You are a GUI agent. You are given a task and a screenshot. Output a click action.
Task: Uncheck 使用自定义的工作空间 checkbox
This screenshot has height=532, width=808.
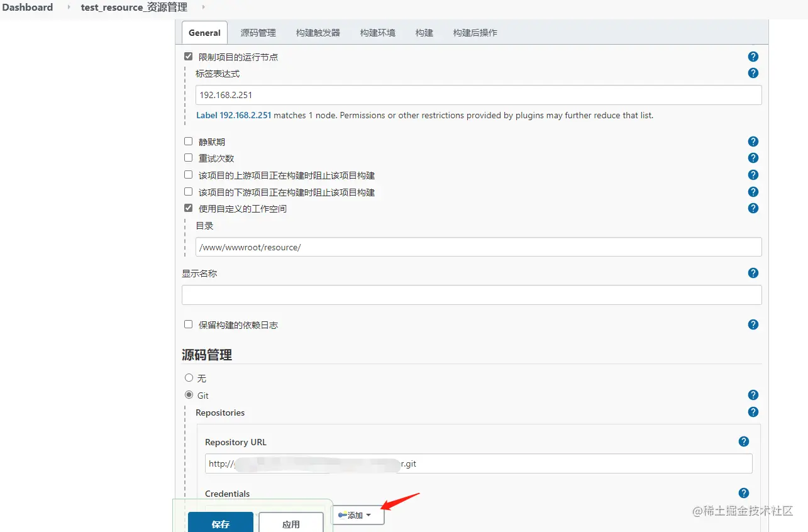(188, 208)
